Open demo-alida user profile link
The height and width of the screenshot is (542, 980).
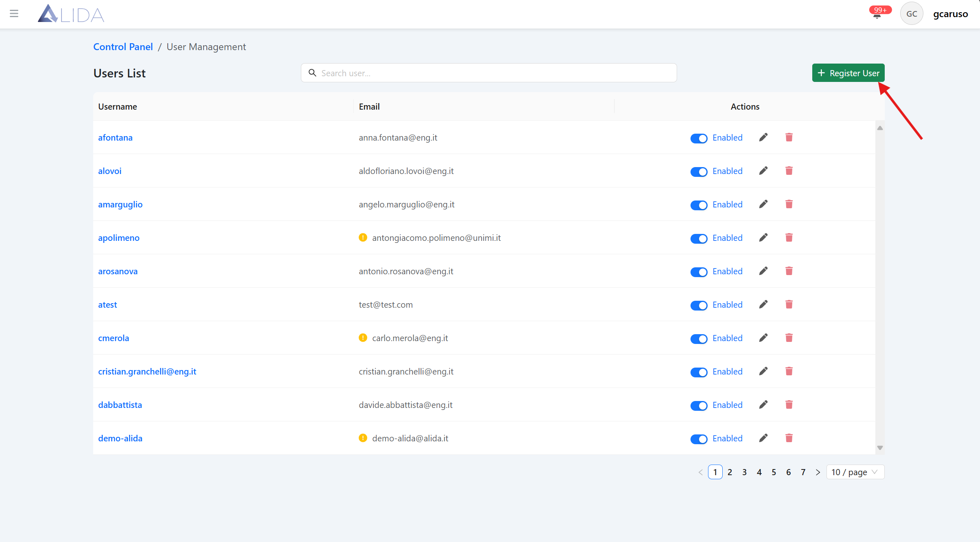click(x=120, y=438)
